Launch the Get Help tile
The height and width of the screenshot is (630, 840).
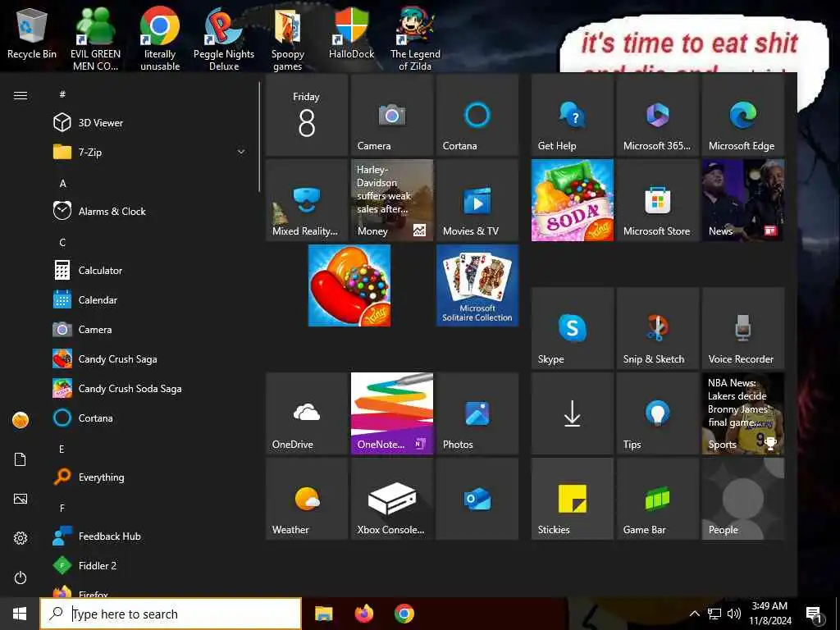[572, 115]
